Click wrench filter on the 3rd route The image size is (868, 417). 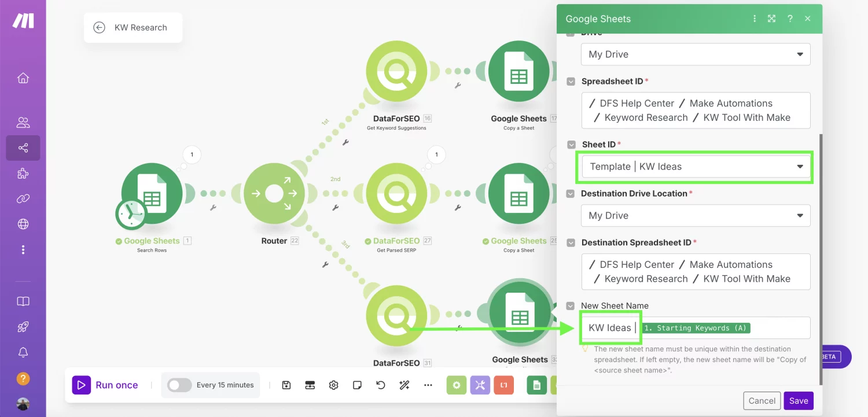tap(325, 264)
